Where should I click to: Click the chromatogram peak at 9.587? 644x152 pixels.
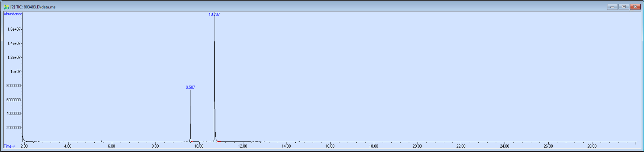click(190, 116)
